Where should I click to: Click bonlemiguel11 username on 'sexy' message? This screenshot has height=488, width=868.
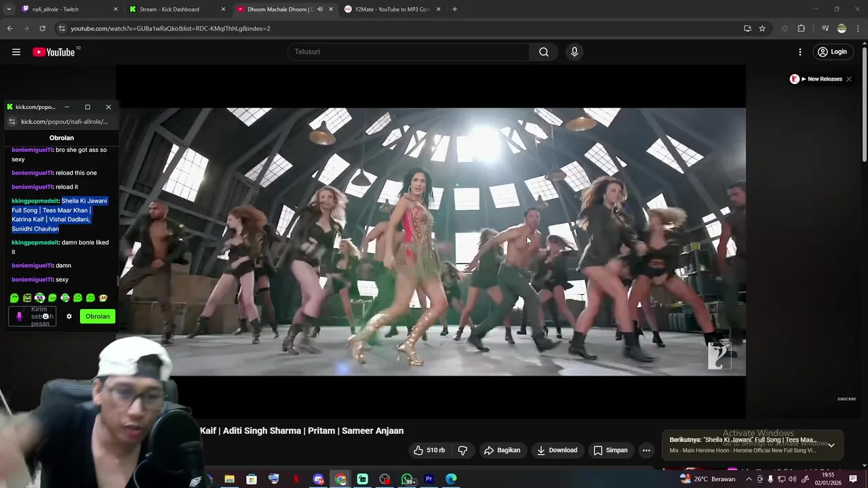(x=32, y=280)
